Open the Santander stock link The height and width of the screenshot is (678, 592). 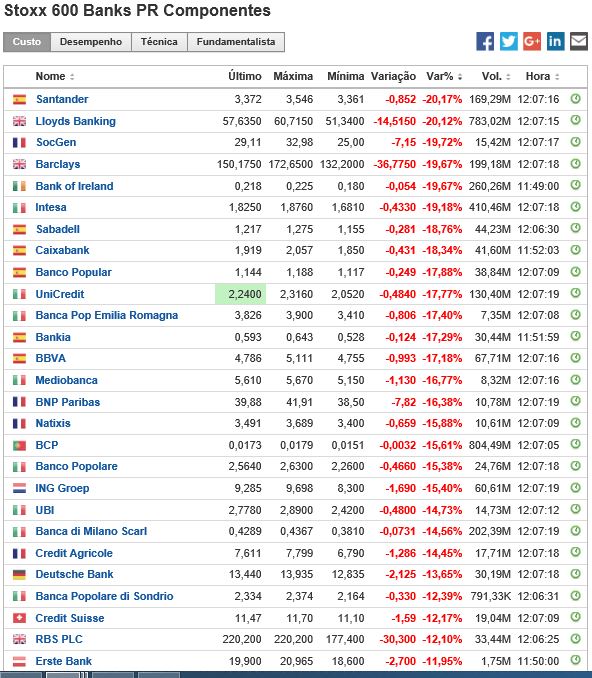tap(62, 99)
